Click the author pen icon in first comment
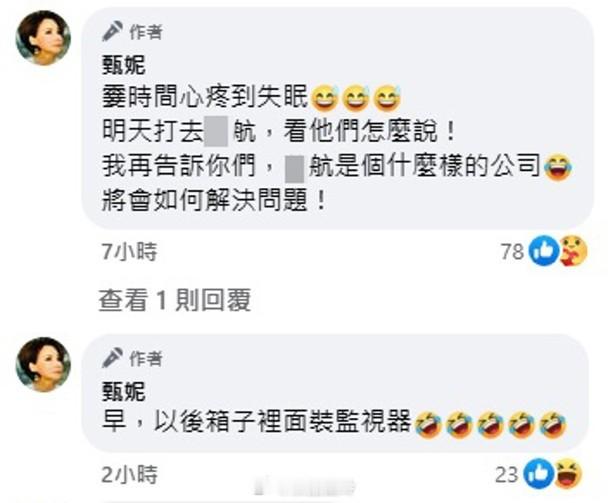This screenshot has height=503, width=608. (x=112, y=31)
